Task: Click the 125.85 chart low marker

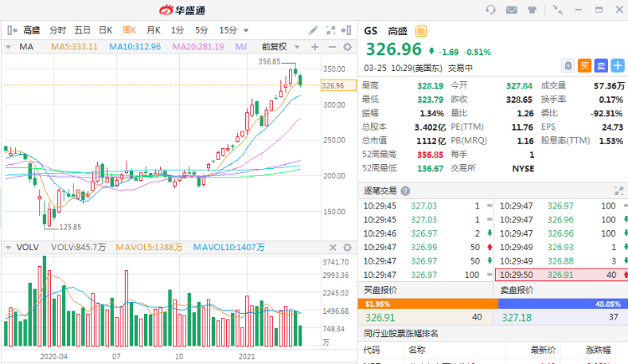Action: click(x=70, y=227)
